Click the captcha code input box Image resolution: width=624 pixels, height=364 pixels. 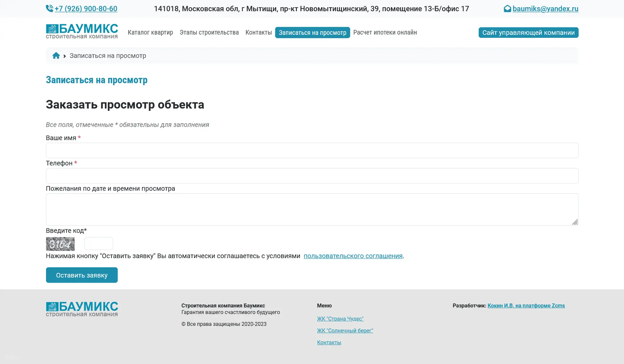pyautogui.click(x=99, y=244)
